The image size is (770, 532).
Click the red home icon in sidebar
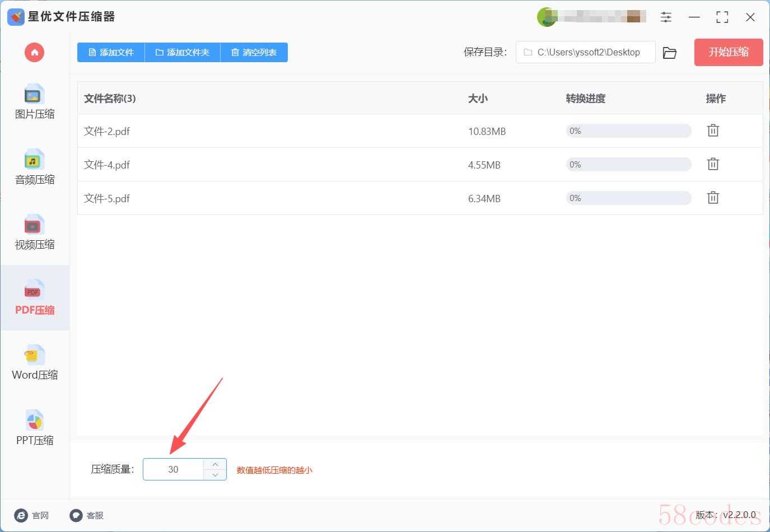[x=34, y=53]
